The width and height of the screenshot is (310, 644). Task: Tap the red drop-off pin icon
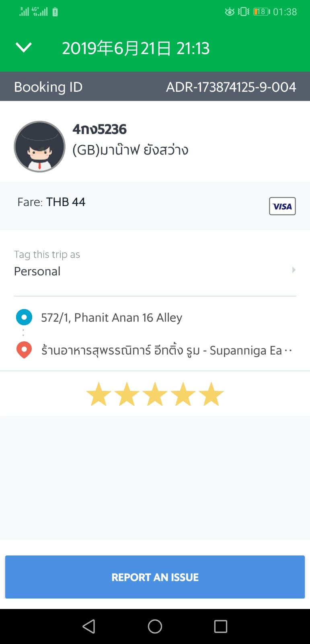(24, 350)
